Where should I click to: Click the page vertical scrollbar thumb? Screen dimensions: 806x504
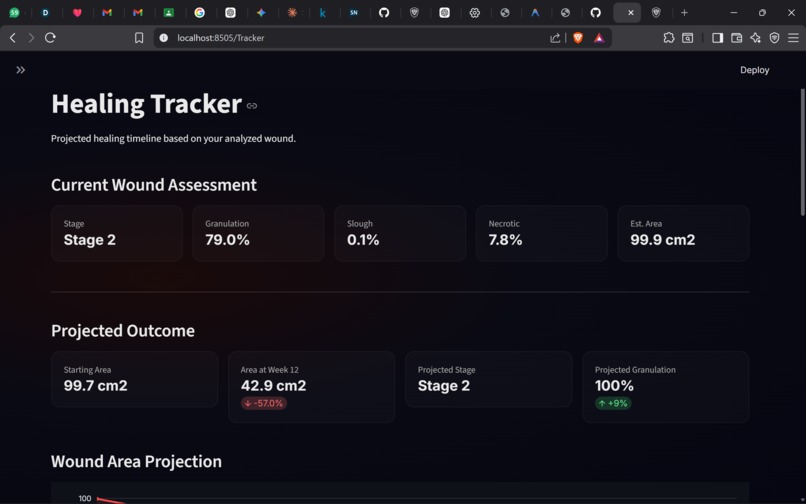pyautogui.click(x=802, y=152)
